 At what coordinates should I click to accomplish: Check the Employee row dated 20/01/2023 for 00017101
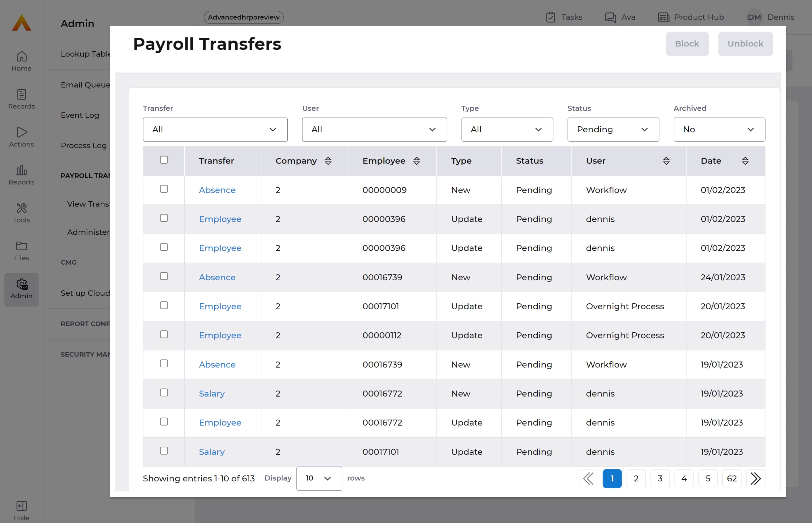tap(164, 305)
